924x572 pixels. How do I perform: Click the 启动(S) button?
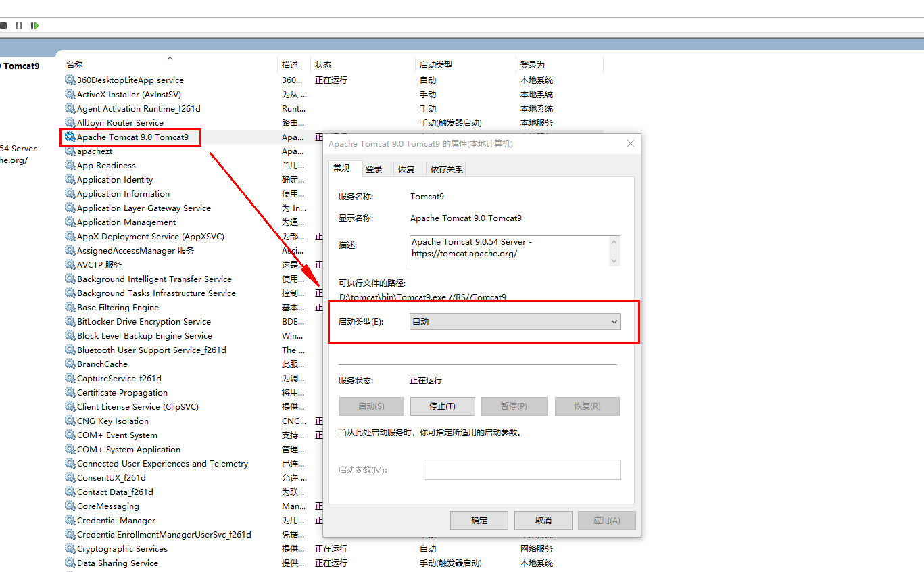tap(371, 406)
